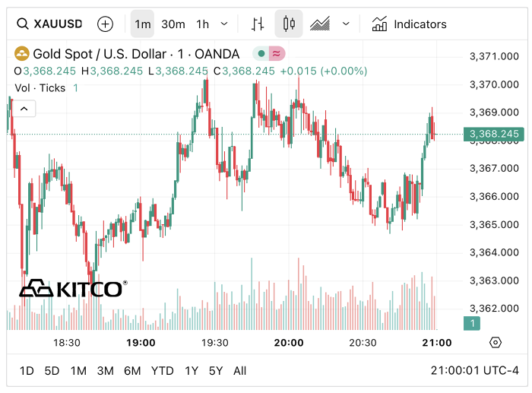
Task: Select the area chart style icon
Action: tap(320, 24)
